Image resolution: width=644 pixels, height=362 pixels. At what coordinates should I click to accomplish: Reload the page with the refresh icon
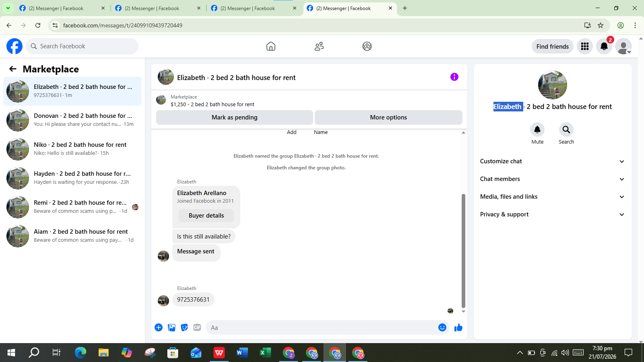[38, 25]
